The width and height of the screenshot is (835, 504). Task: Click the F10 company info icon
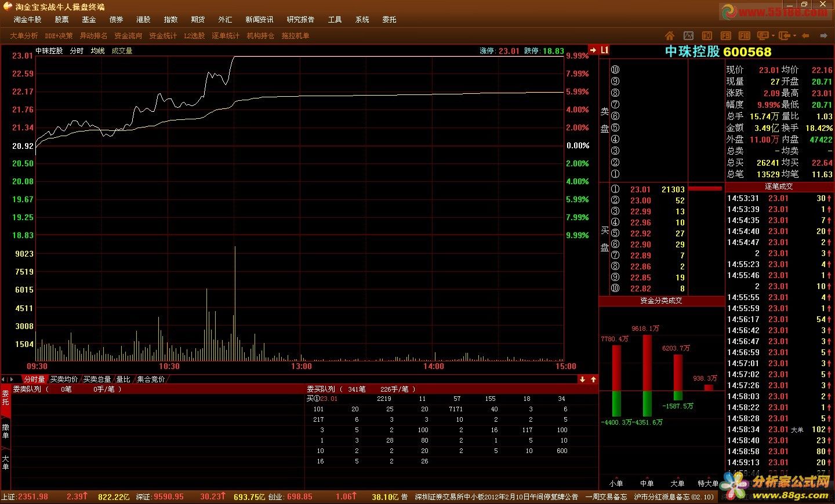745,36
